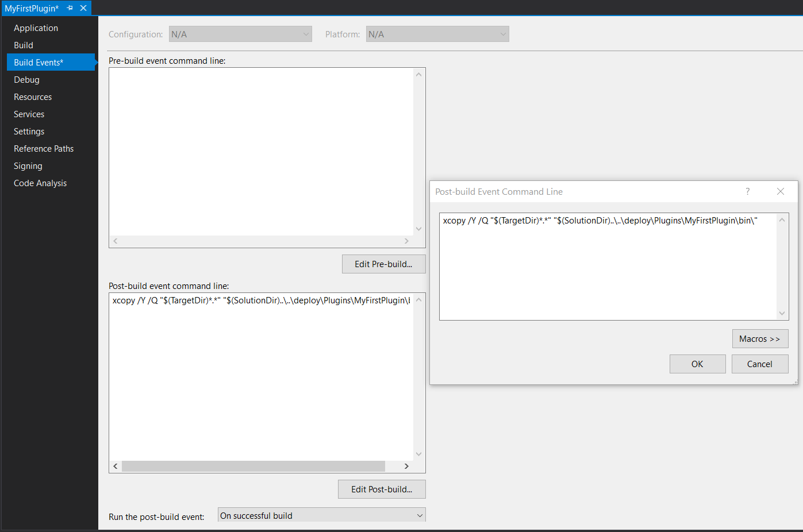803x532 pixels.
Task: Pin the MyFirstPlugin editor tab
Action: (70, 7)
